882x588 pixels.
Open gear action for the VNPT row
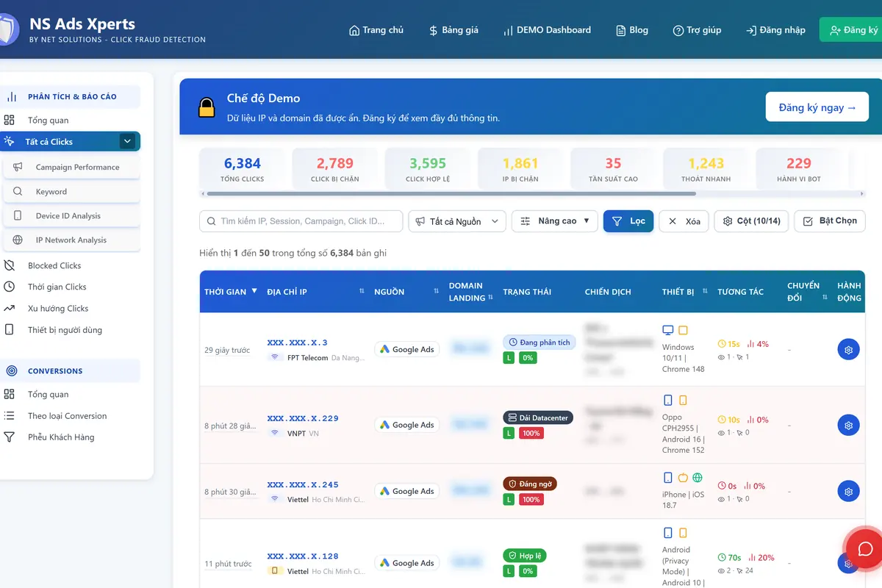pos(849,426)
